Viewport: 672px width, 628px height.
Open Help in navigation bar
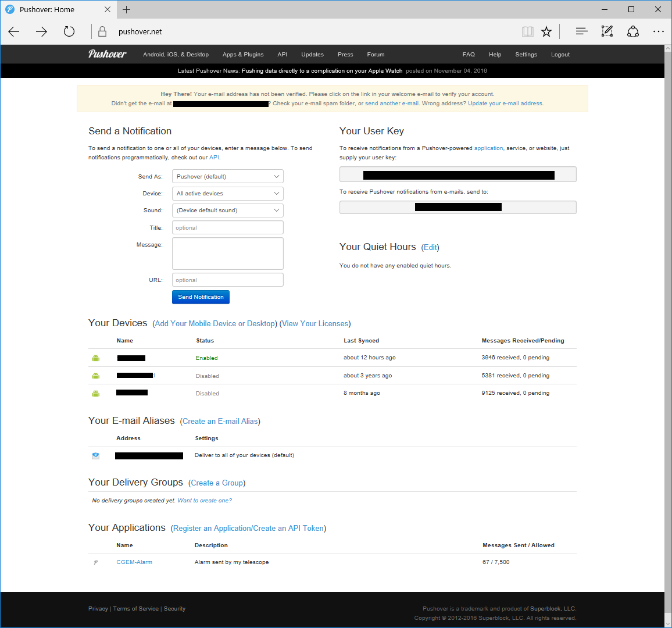pyautogui.click(x=495, y=55)
